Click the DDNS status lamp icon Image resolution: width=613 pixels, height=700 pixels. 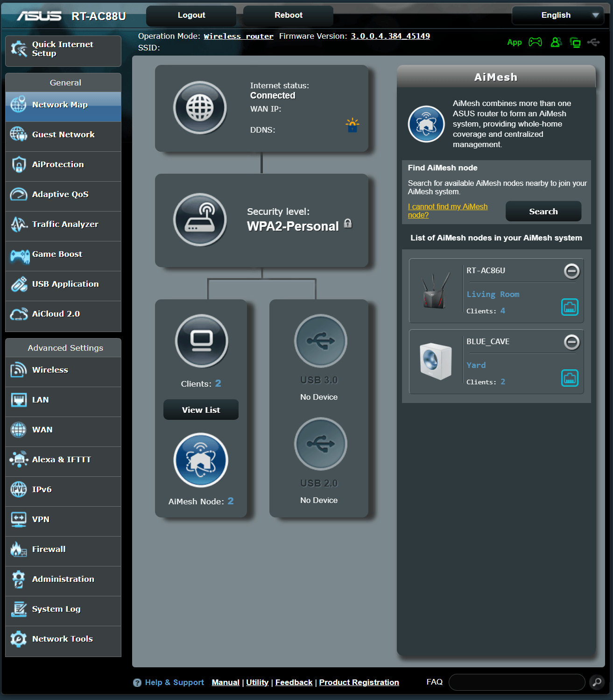[352, 125]
